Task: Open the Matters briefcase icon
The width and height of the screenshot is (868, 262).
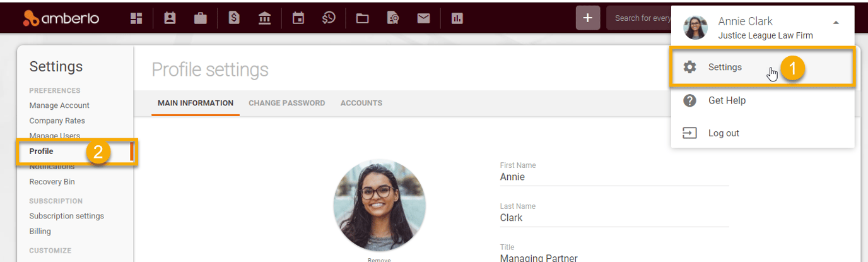Action: point(201,18)
